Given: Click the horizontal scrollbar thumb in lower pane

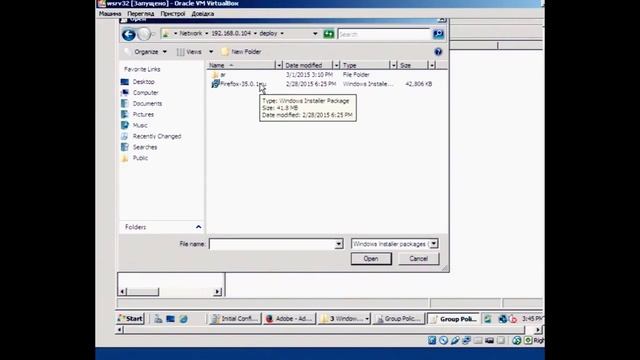Looking at the screenshot, I should (x=142, y=291).
